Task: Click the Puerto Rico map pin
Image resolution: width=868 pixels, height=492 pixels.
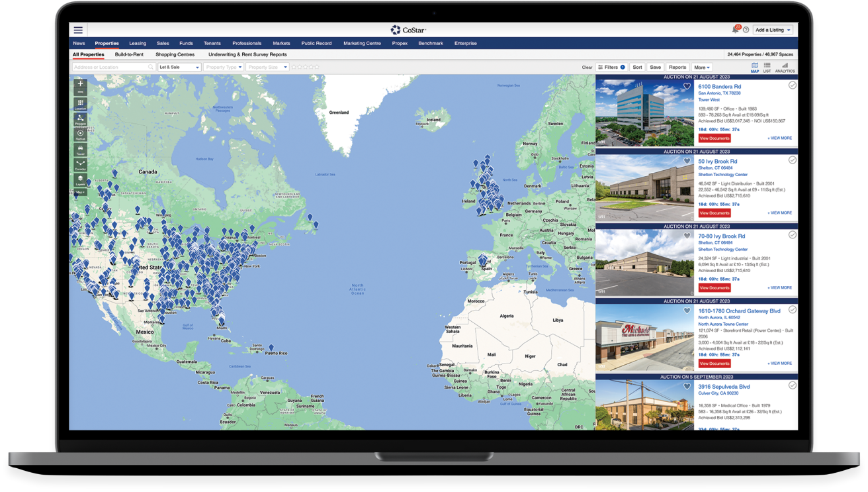Action: pos(271,347)
